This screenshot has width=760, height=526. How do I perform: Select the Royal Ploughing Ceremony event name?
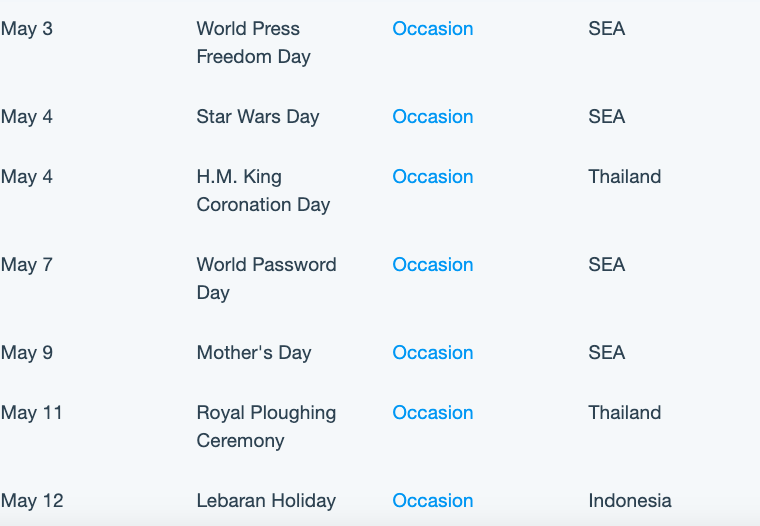click(x=266, y=427)
